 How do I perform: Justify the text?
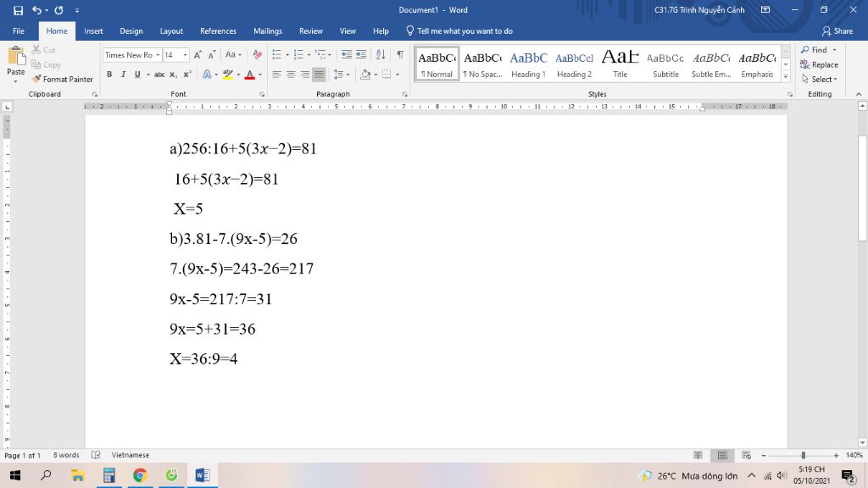pyautogui.click(x=319, y=75)
